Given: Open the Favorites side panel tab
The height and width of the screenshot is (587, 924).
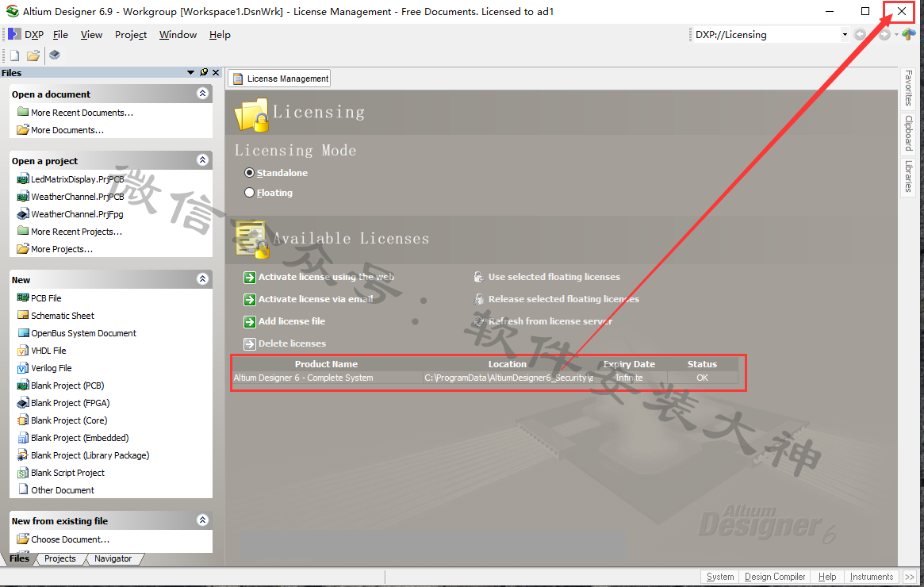Looking at the screenshot, I should click(x=908, y=88).
